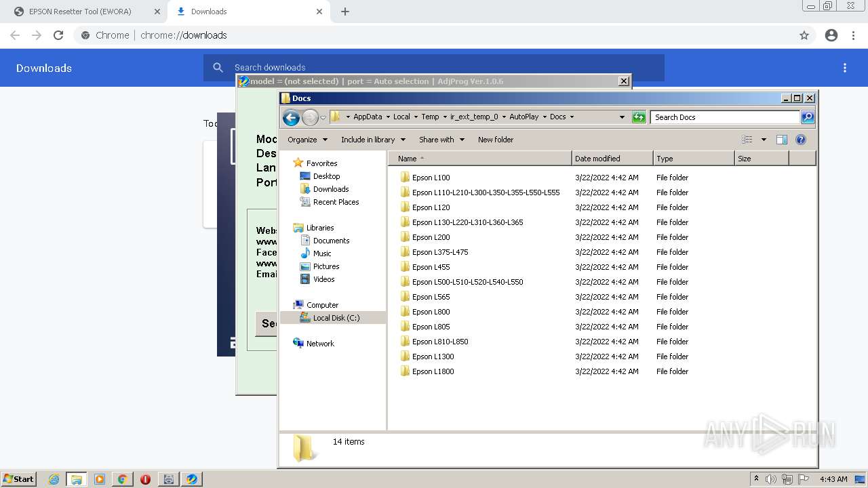Image resolution: width=868 pixels, height=488 pixels.
Task: Click the Start button
Action: [19, 479]
